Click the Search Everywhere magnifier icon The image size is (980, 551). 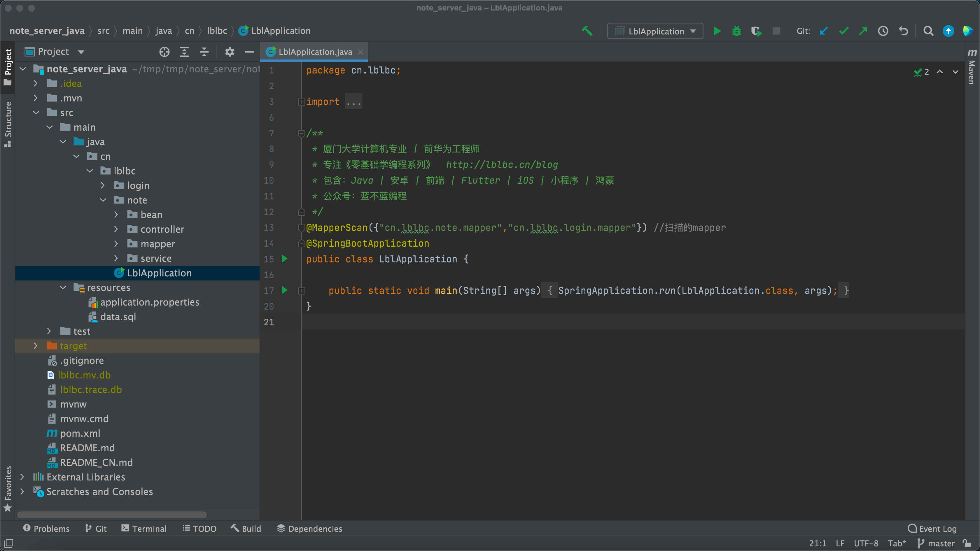[x=928, y=31]
